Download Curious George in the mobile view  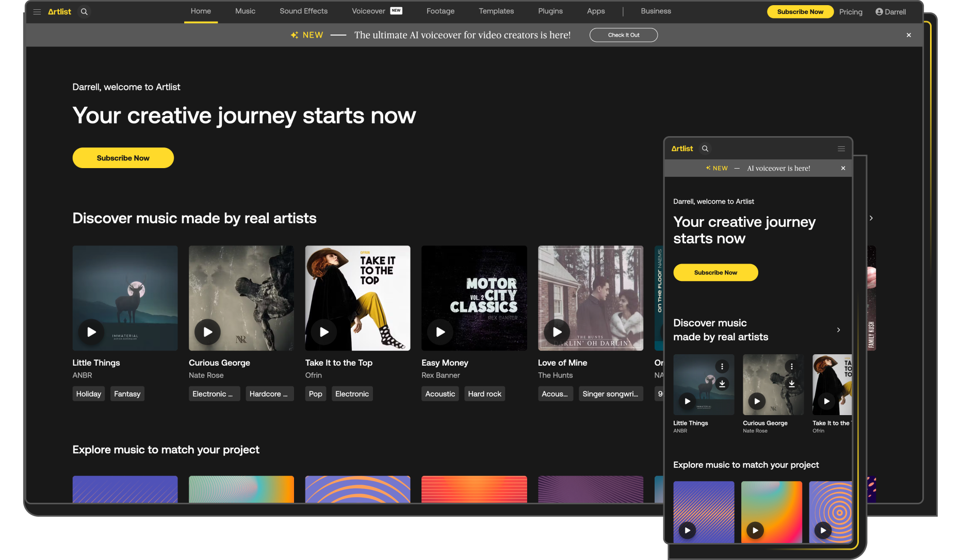(792, 384)
